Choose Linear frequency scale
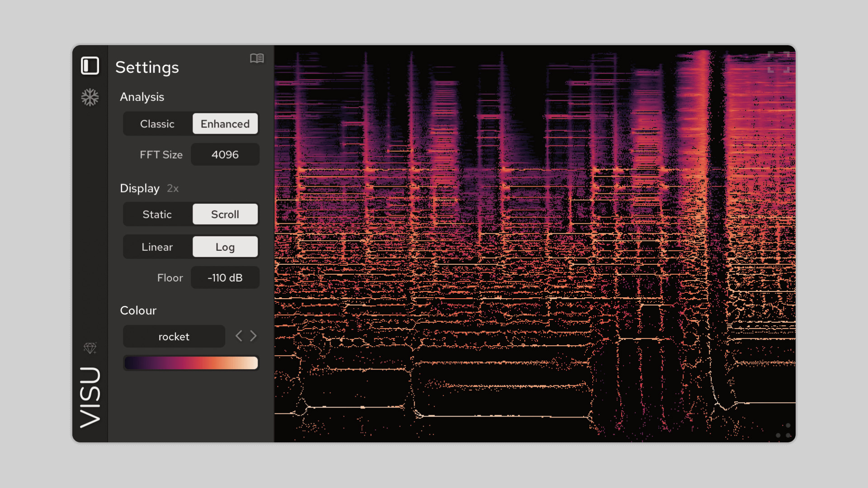 coord(157,247)
